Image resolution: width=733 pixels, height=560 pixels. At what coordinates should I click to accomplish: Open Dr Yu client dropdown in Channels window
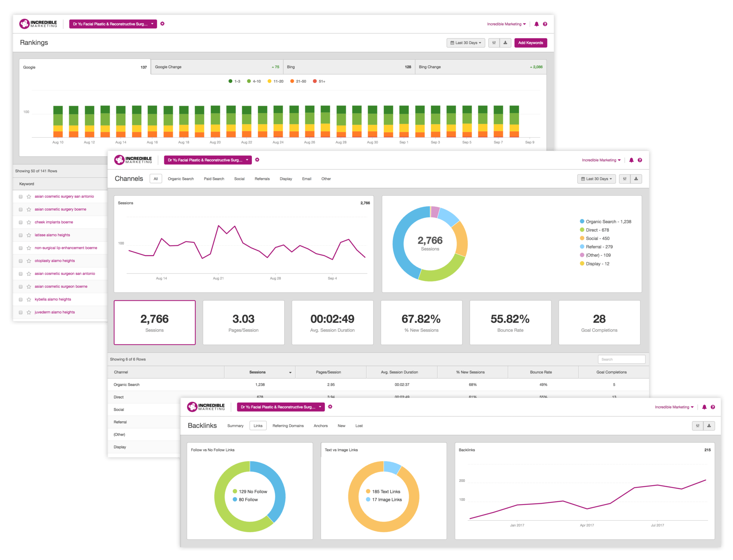[208, 160]
